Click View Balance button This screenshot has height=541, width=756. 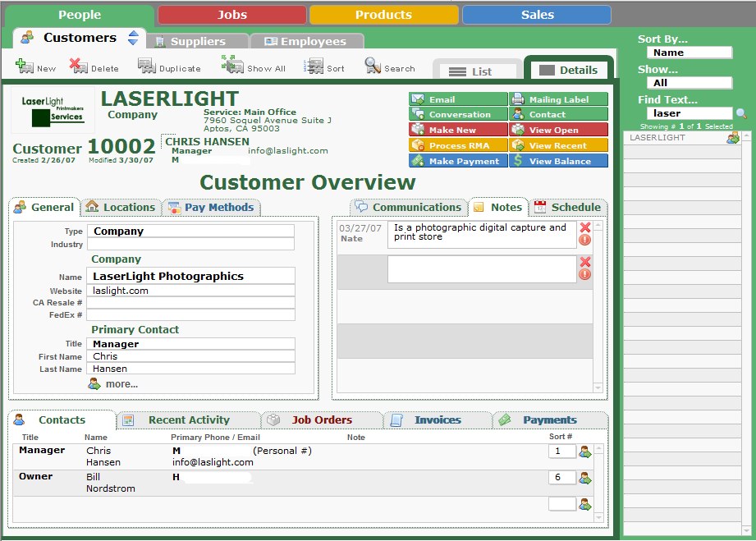pyautogui.click(x=558, y=161)
